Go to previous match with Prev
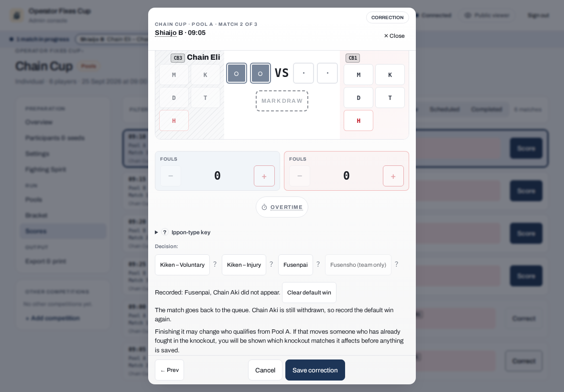The image size is (564, 392). pos(169,370)
